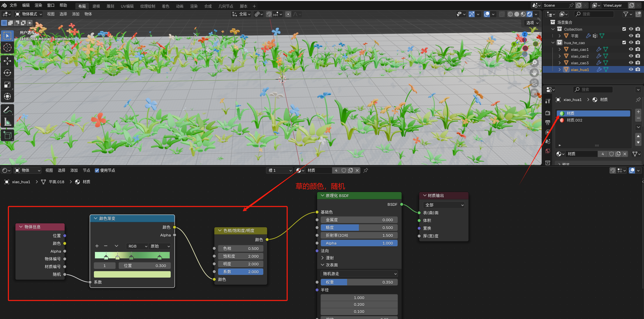The height and width of the screenshot is (319, 644).
Task: Activate the Scale tool
Action: click(7, 85)
